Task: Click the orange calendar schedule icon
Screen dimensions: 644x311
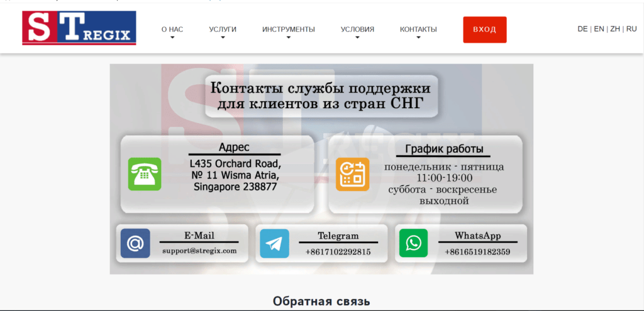Action: 352,174
